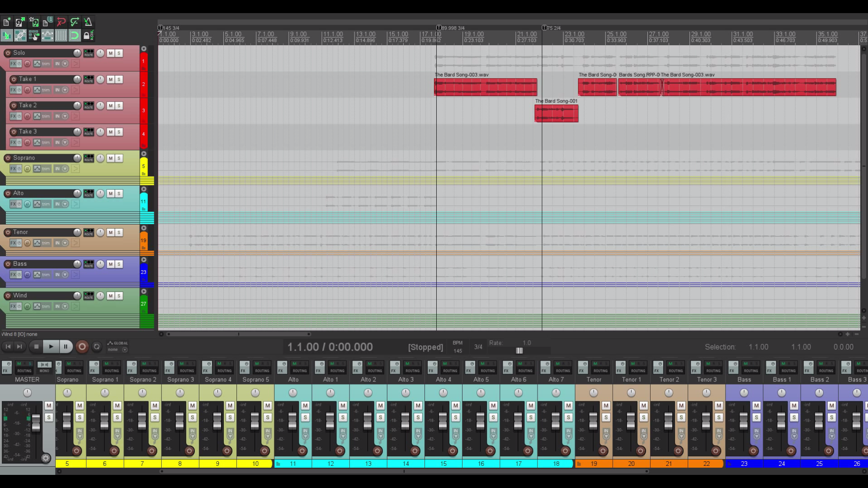Open the Project Settings icon
Screen dimensions: 868x488
tap(47, 22)
